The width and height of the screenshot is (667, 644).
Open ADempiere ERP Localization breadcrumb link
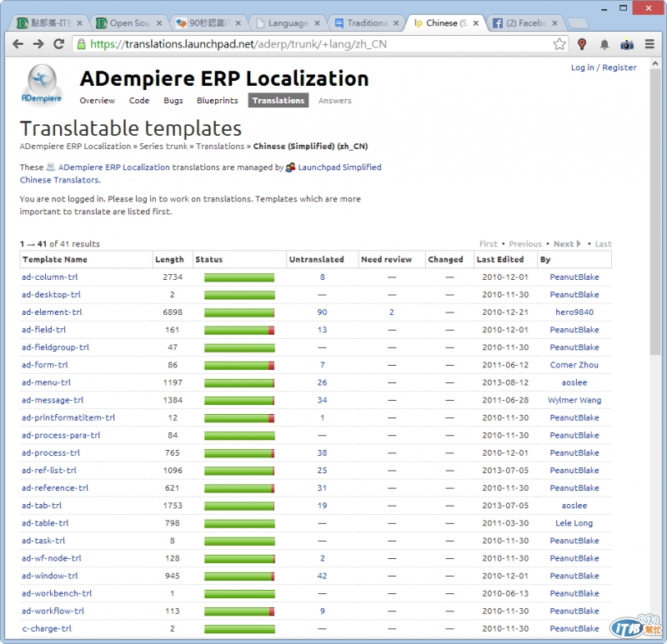75,147
